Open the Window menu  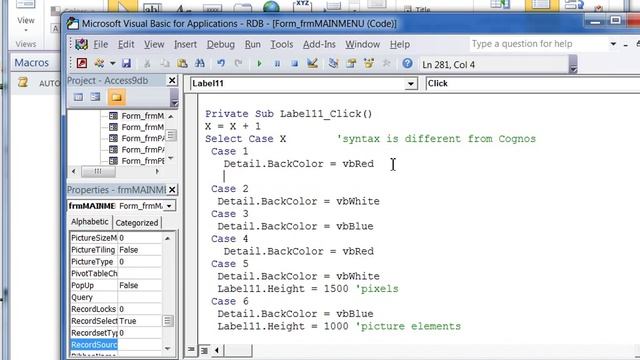coord(362,44)
